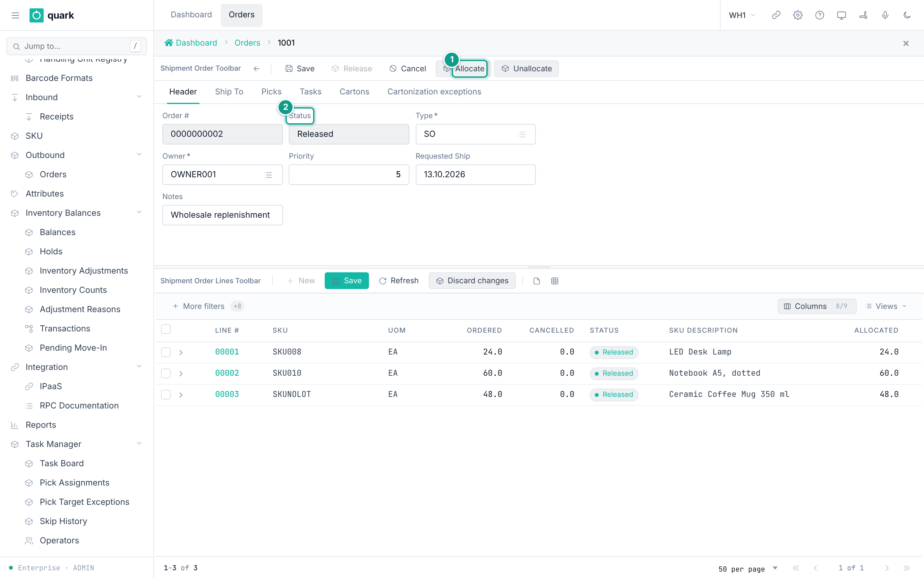This screenshot has width=924, height=578.
Task: Go to the next page arrow
Action: pos(886,568)
